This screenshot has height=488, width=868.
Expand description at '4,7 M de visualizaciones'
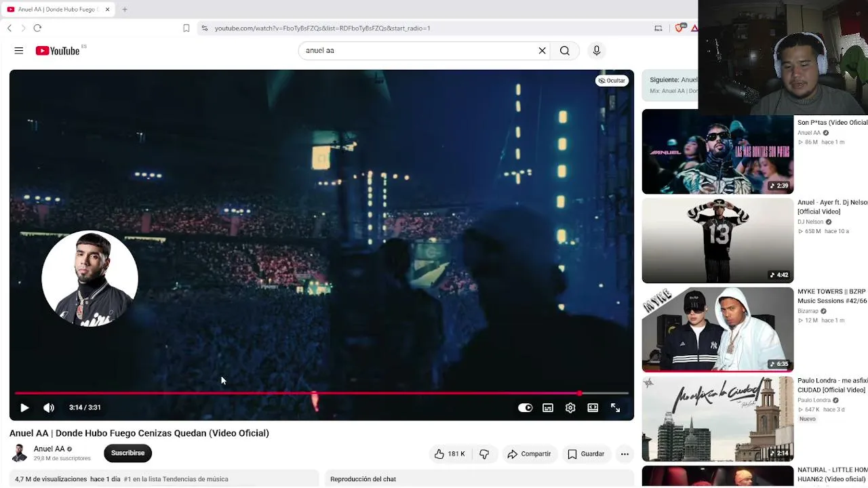tap(51, 479)
